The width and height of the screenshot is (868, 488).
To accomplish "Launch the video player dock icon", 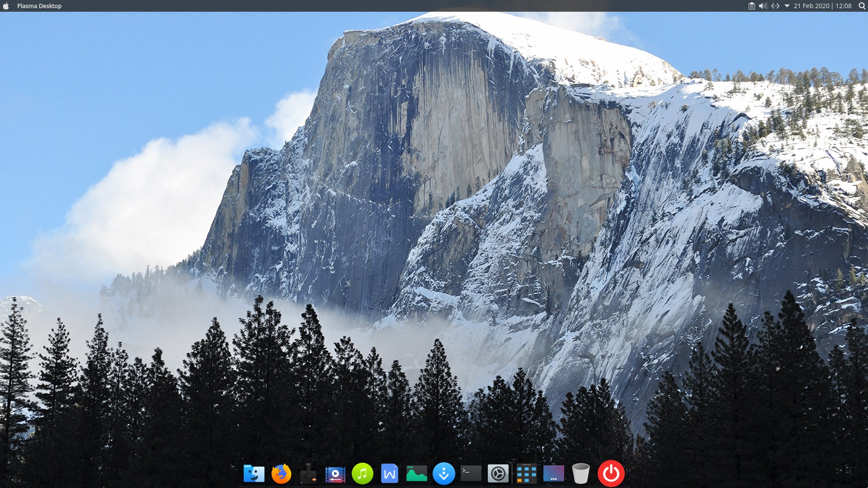I will coord(335,474).
